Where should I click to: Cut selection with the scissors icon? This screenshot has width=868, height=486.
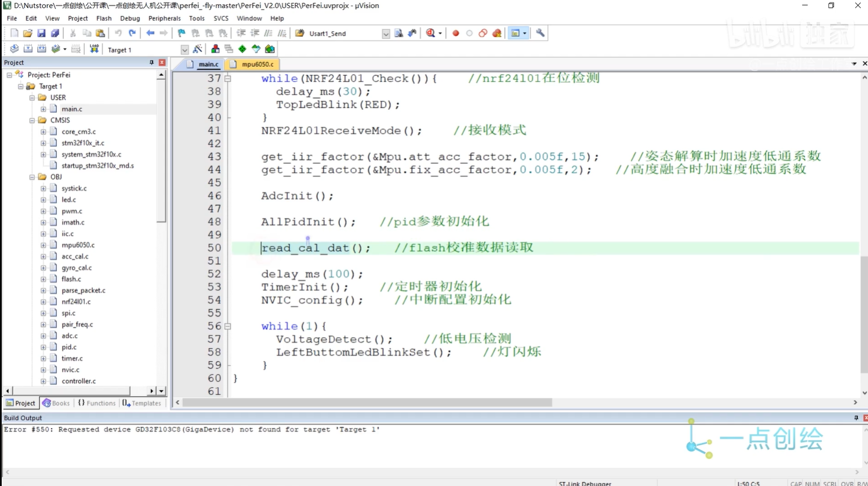pyautogui.click(x=73, y=33)
